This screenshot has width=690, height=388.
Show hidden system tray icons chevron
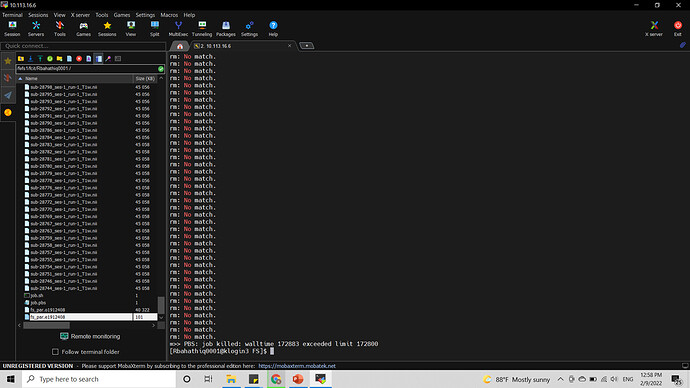(560, 379)
